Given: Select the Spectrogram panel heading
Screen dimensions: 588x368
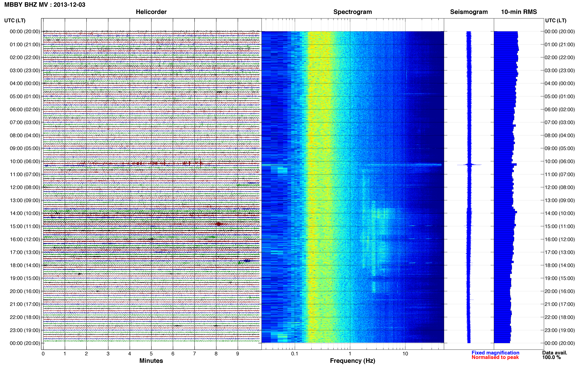Looking at the screenshot, I should tap(352, 12).
